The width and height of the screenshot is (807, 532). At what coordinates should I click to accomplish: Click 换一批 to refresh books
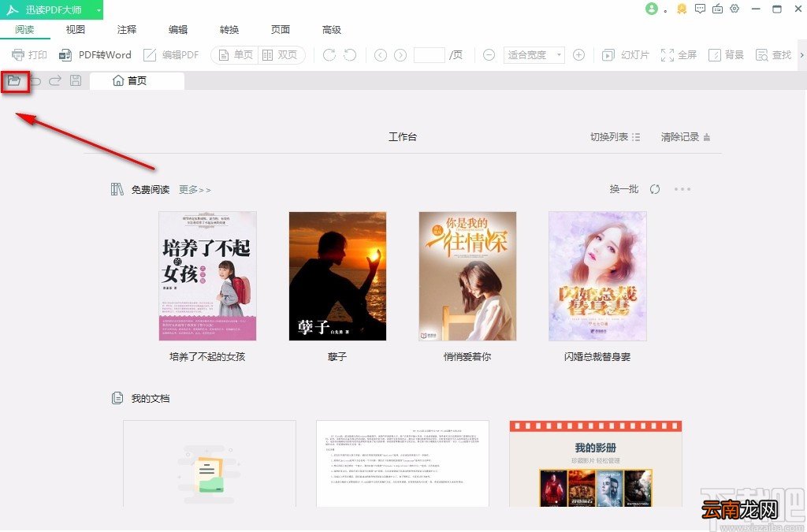click(x=624, y=189)
